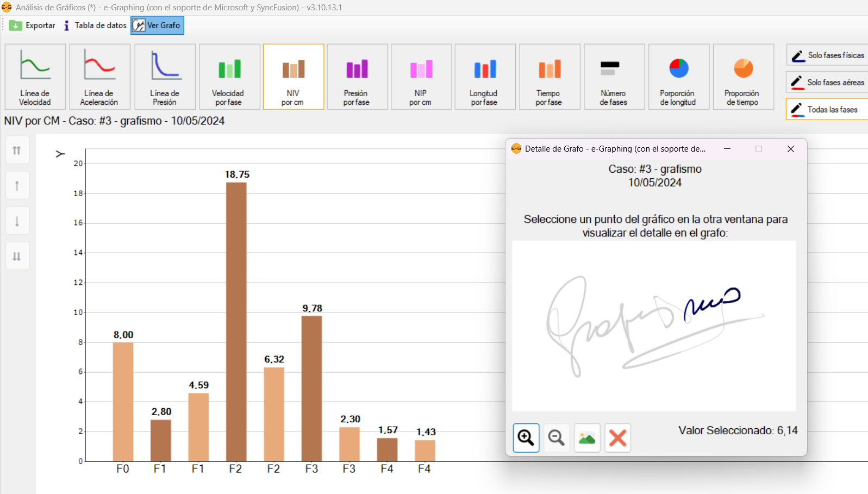Open the NIP por cm chart
The image size is (868, 494).
click(421, 77)
